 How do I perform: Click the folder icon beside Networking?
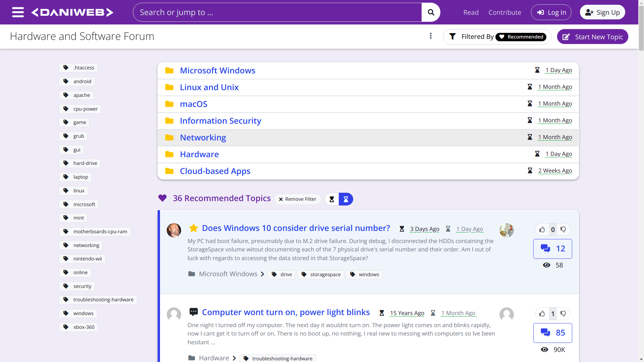(x=169, y=137)
